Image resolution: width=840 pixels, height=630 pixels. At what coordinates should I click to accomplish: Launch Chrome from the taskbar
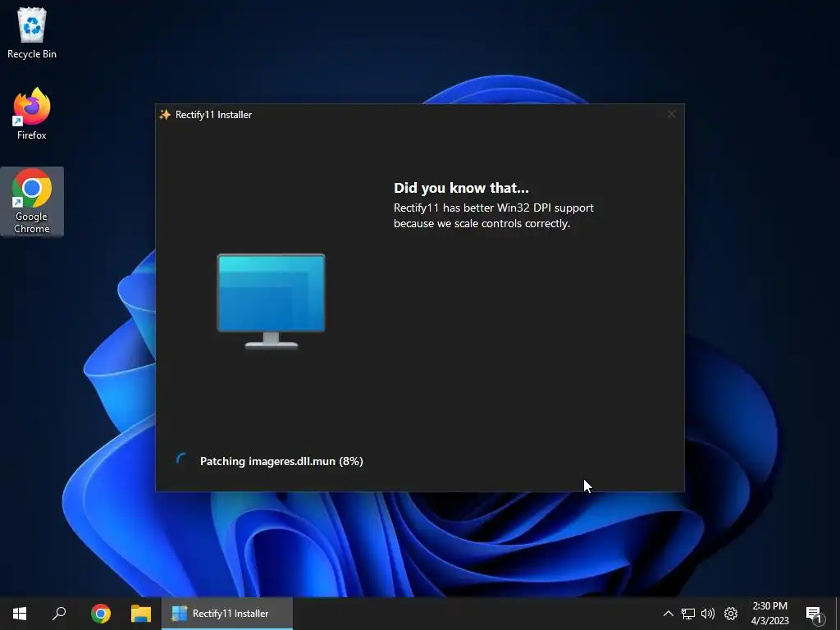pos(100,614)
